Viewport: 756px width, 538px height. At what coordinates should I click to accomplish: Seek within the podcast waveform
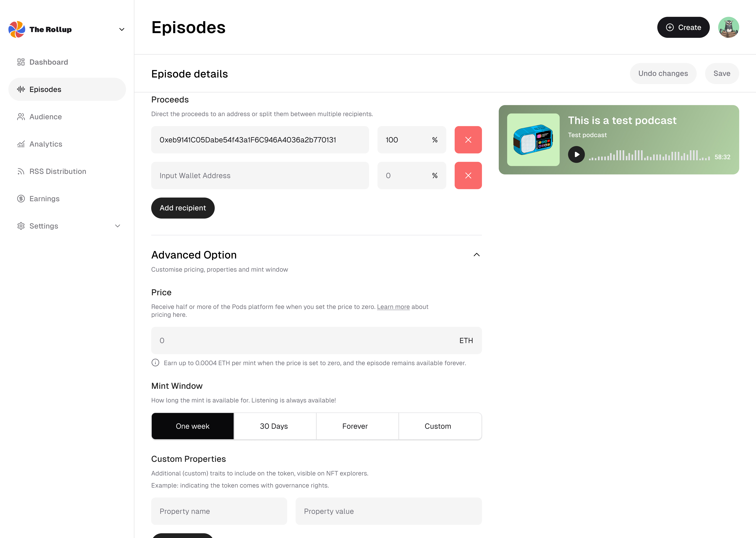coord(649,155)
